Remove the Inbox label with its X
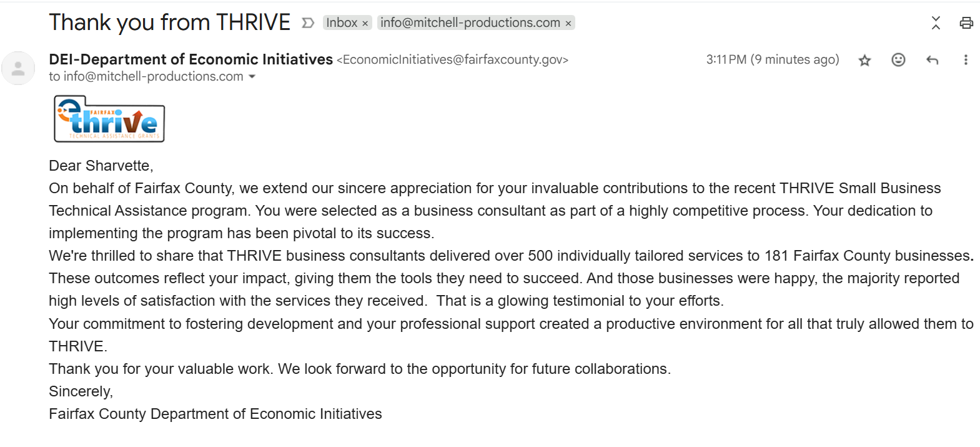The image size is (980, 447). click(365, 24)
